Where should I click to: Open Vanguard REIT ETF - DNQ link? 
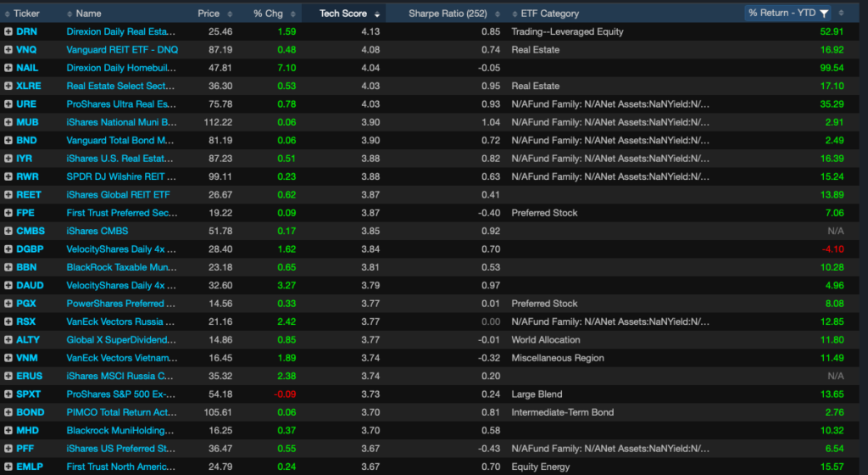pyautogui.click(x=122, y=50)
